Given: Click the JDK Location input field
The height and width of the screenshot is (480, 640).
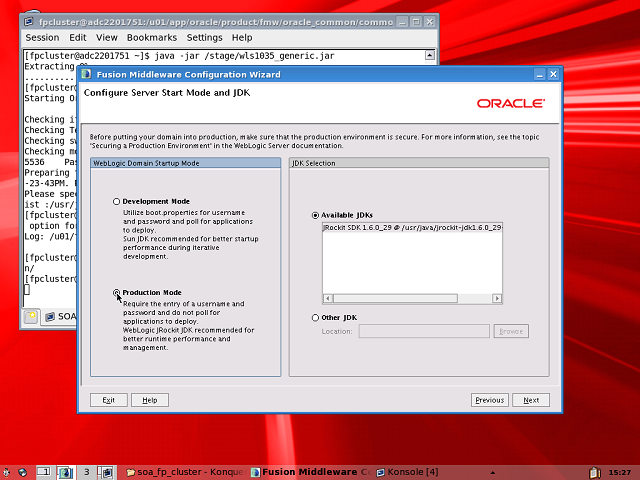Looking at the screenshot, I should pyautogui.click(x=424, y=331).
